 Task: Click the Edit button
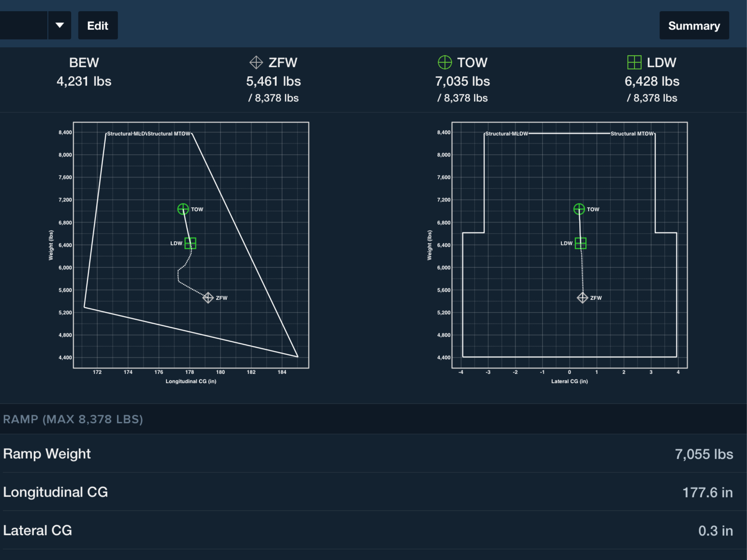coord(98,25)
